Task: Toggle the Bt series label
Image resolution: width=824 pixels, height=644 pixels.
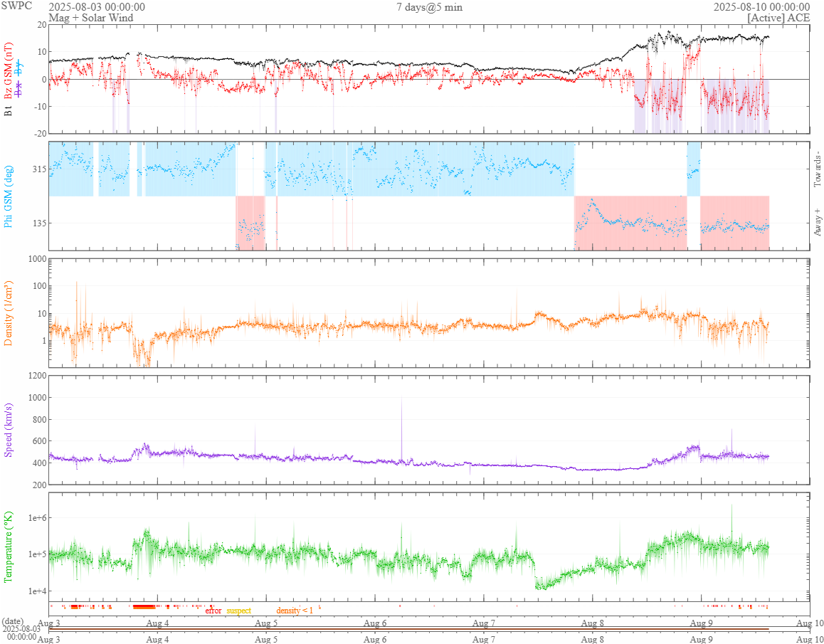Action: (x=8, y=111)
